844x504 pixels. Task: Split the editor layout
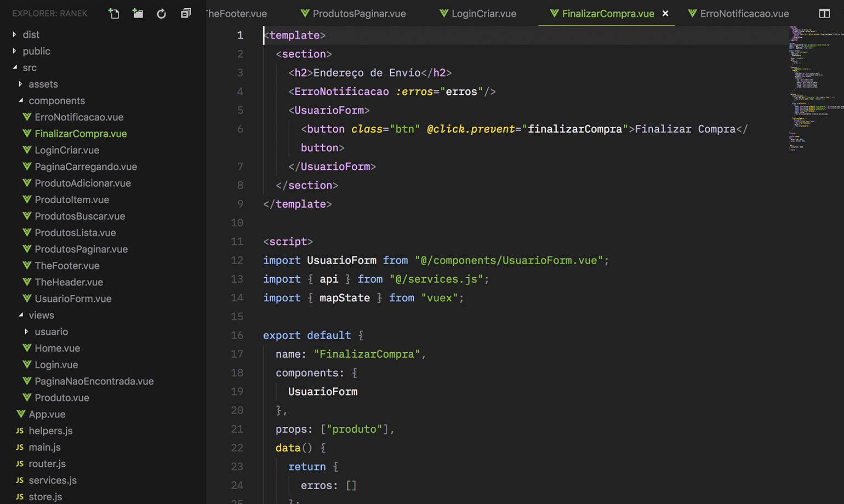click(x=824, y=14)
